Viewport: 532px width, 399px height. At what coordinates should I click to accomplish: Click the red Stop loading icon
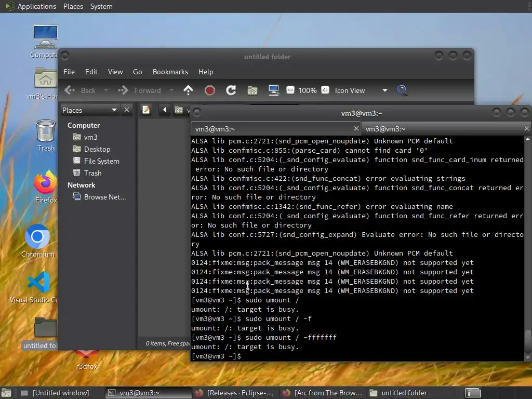point(210,90)
